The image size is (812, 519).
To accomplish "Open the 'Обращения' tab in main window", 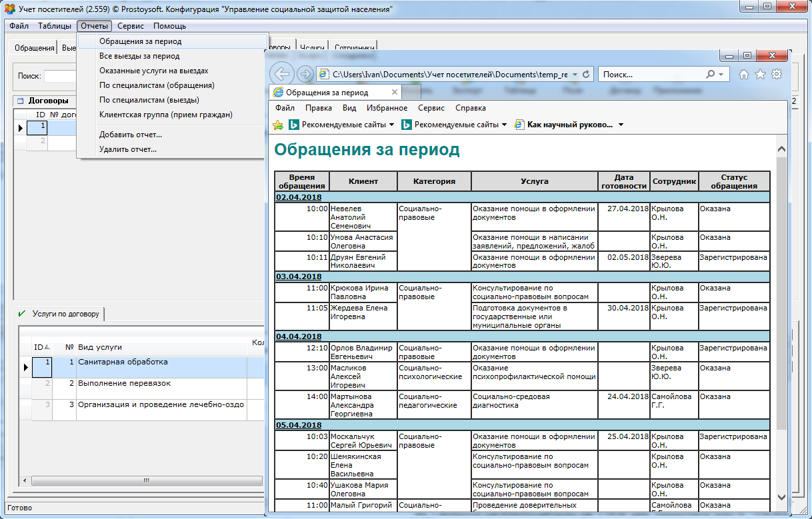I will [x=34, y=48].
